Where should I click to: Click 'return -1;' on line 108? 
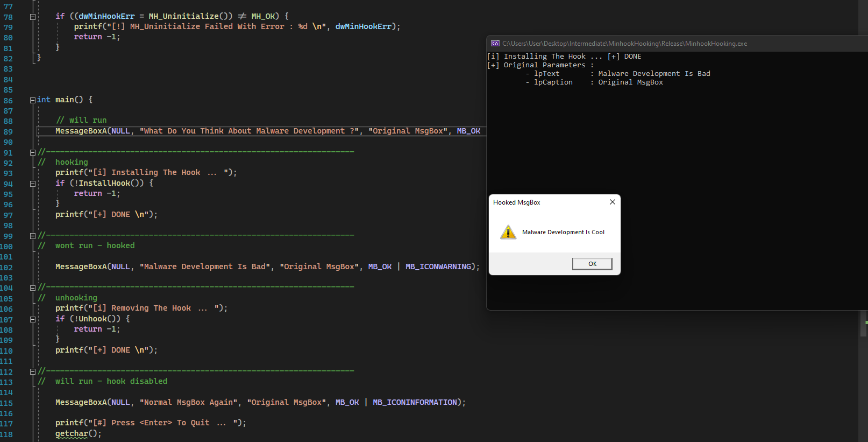97,329
